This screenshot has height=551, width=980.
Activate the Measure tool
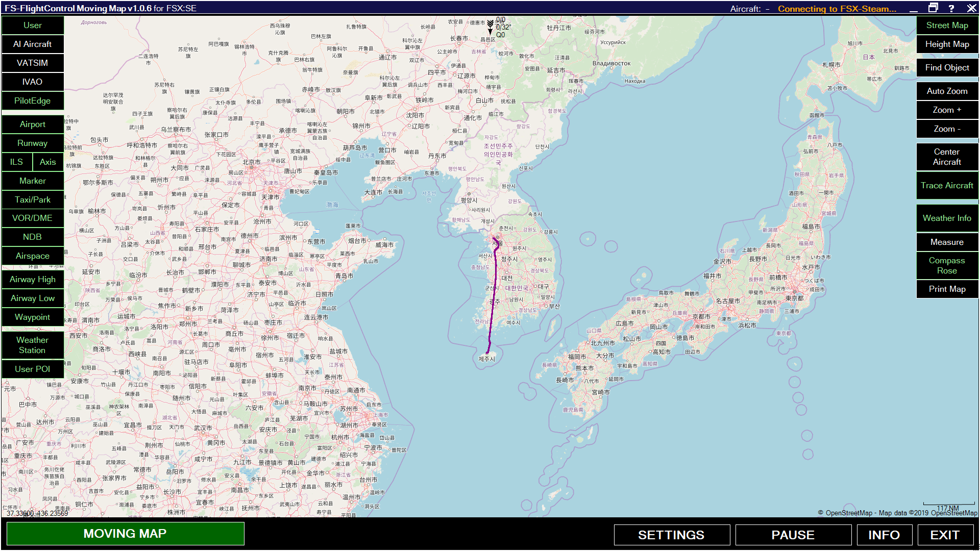(947, 242)
